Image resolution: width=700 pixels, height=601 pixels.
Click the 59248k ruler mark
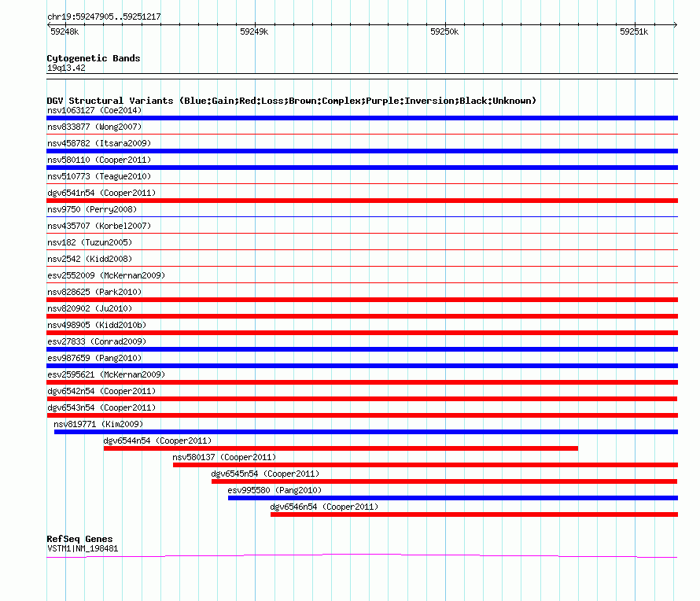[64, 31]
